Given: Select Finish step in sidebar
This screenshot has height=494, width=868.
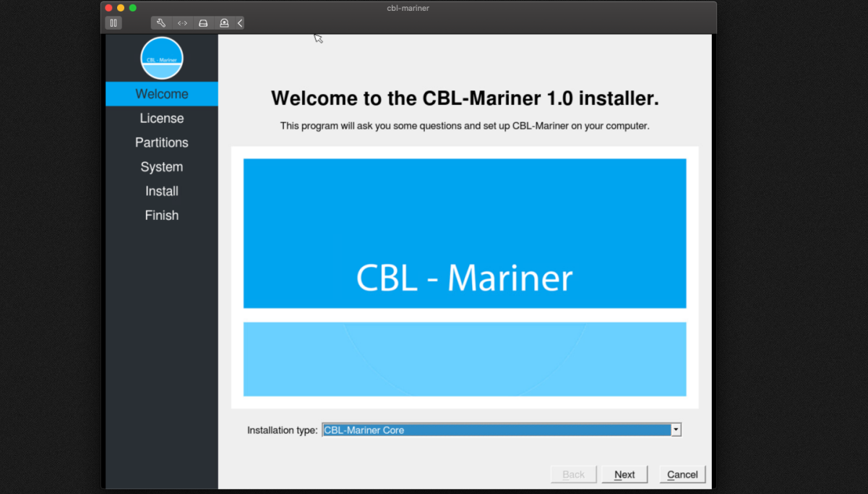Looking at the screenshot, I should pos(162,216).
